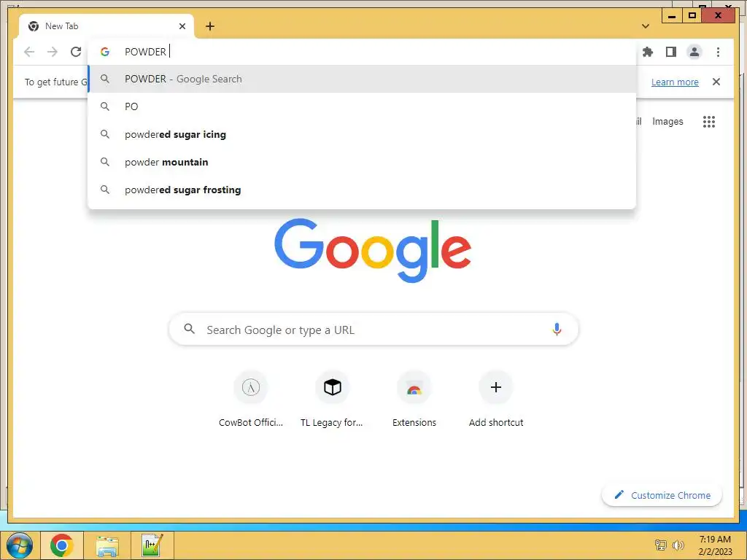747x560 pixels.
Task: Click the Add shortcut button
Action: [496, 399]
